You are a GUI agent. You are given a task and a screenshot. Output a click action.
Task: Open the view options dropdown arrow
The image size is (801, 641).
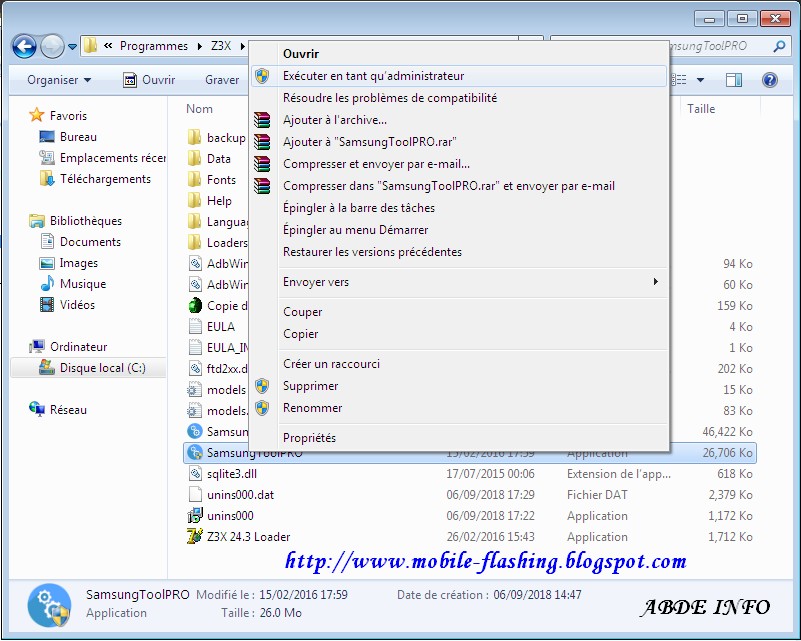coord(700,80)
